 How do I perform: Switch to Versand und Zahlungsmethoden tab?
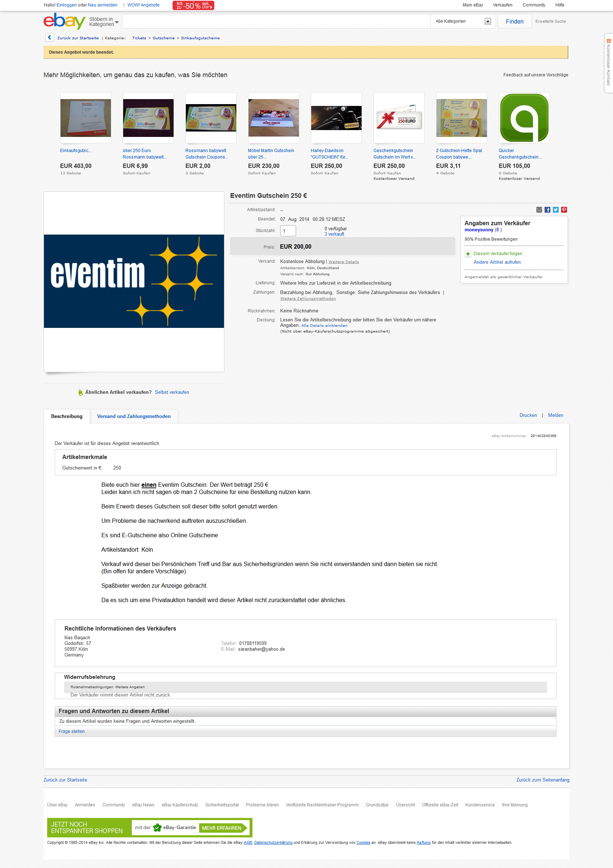click(x=134, y=416)
